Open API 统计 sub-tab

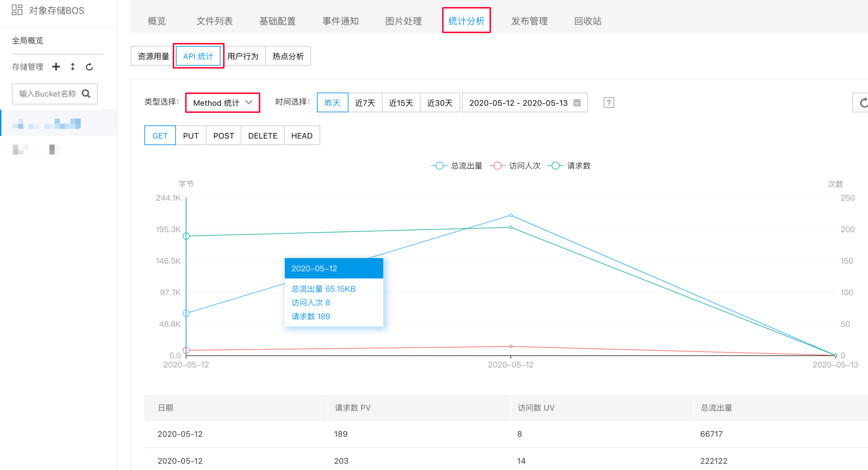(x=198, y=56)
